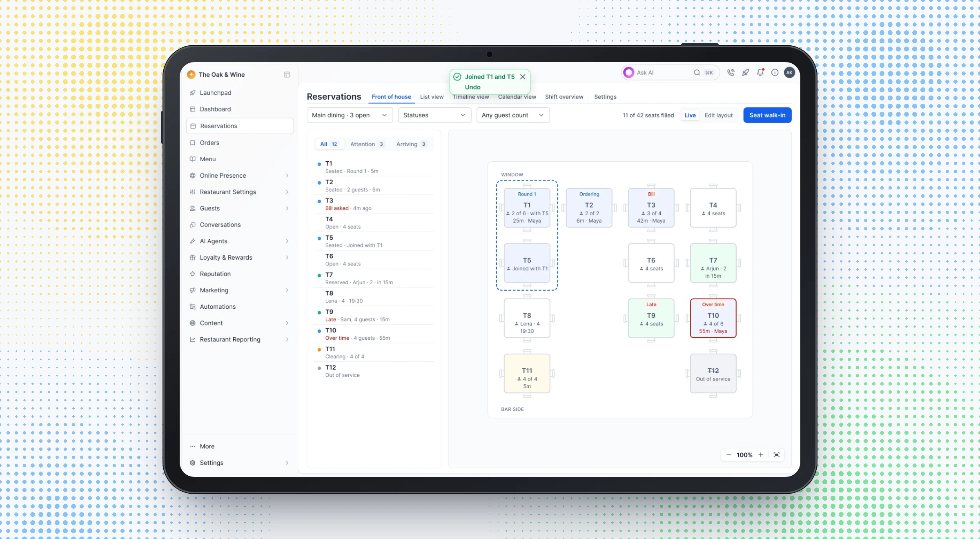Open the Main dining area dropdown
980x539 pixels.
(350, 115)
